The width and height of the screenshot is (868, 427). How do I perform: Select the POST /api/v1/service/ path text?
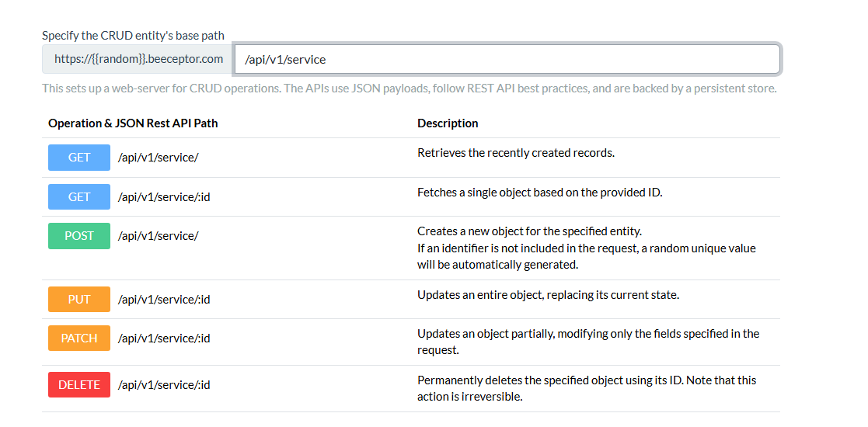pyautogui.click(x=159, y=235)
